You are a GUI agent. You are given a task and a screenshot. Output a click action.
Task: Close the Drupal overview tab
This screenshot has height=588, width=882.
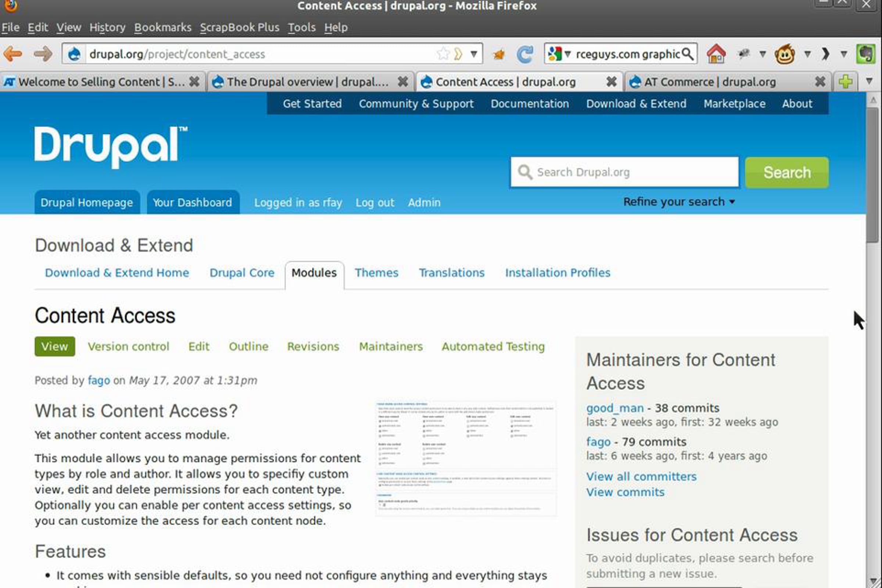point(403,81)
